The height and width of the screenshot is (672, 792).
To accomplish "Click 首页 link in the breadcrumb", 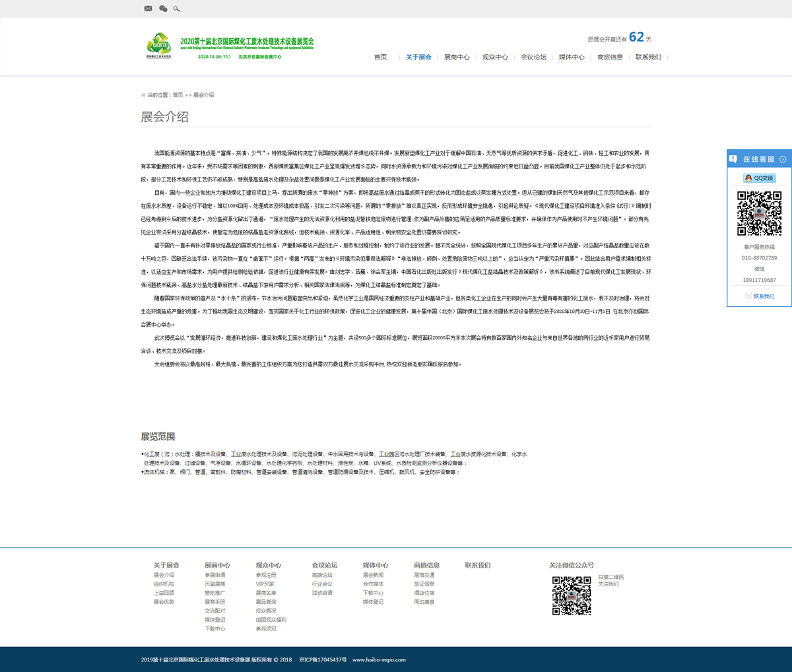I will point(178,95).
